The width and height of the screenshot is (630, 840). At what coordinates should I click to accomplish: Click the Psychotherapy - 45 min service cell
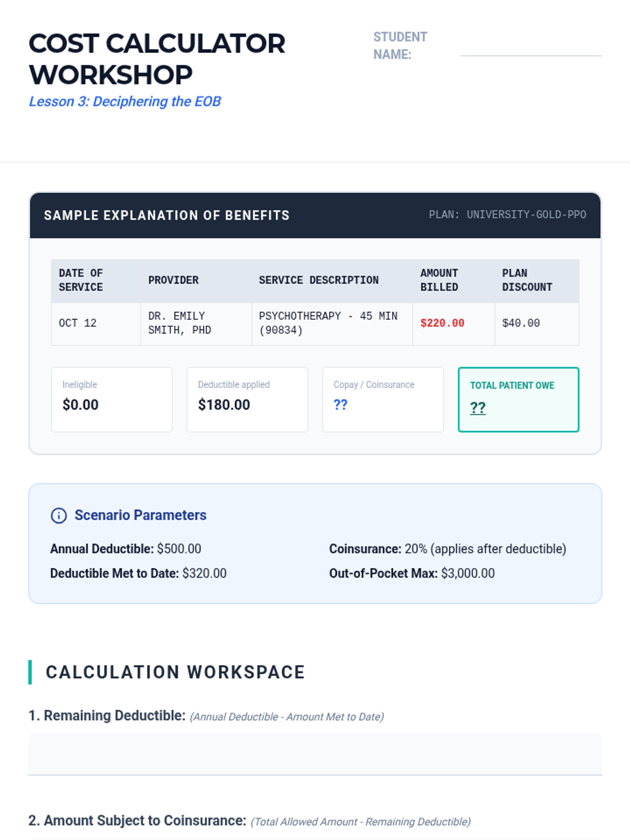click(x=328, y=323)
